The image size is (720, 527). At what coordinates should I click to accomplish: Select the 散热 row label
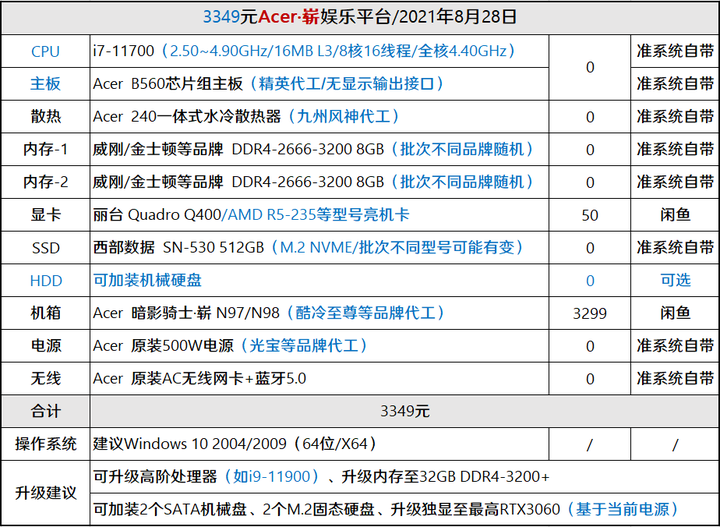point(45,117)
